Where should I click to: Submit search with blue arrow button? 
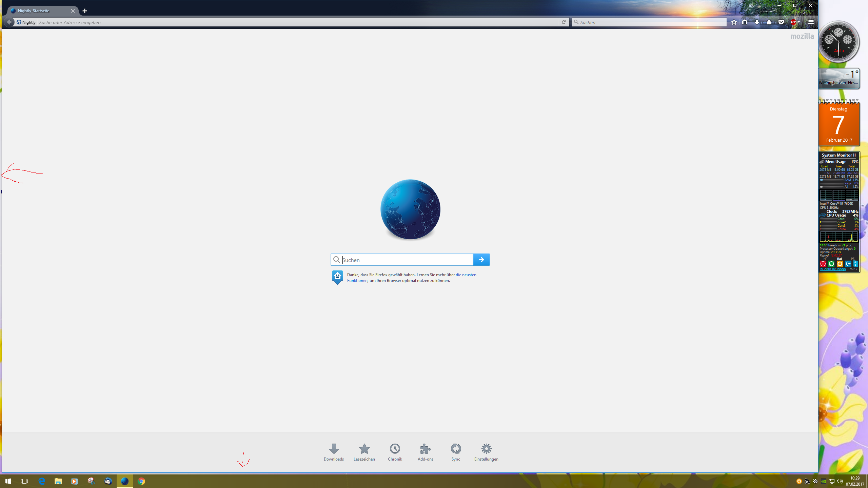click(x=481, y=260)
